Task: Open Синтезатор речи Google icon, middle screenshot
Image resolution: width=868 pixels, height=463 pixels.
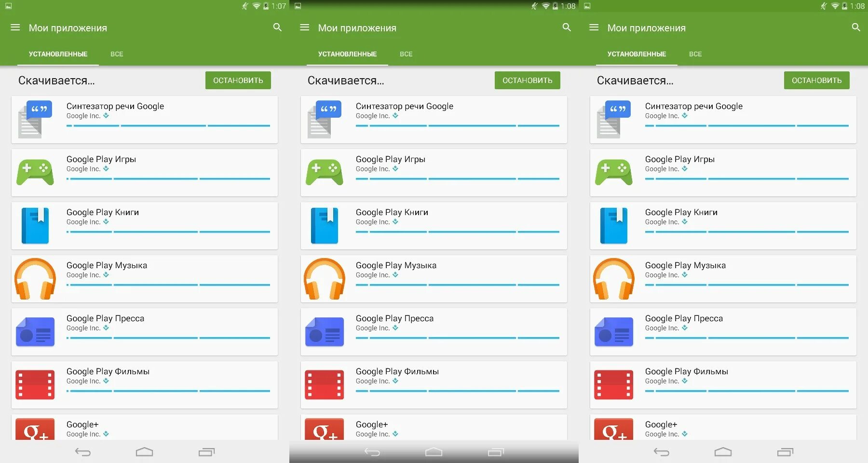Action: click(324, 119)
